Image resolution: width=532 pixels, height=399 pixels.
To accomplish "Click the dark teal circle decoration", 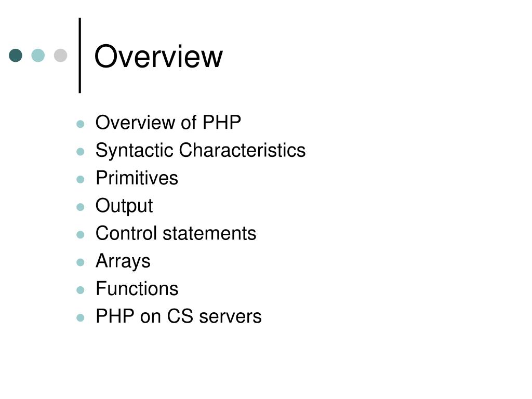I will (x=16, y=55).
